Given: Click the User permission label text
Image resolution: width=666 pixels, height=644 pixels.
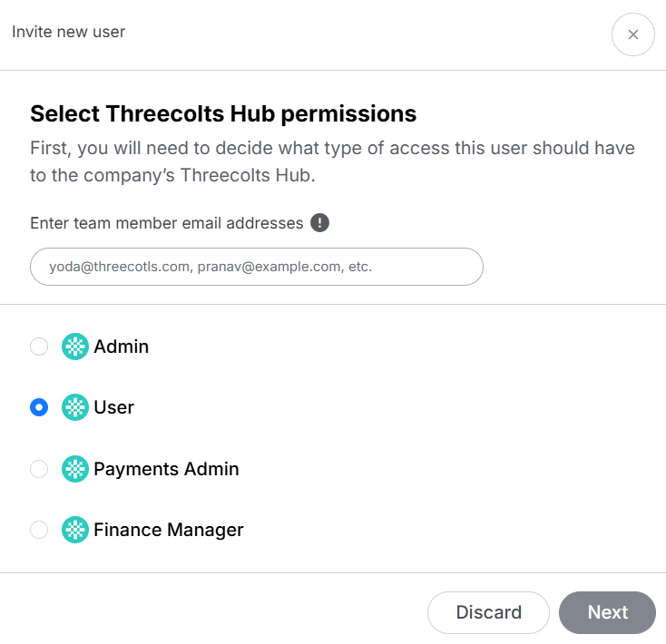Looking at the screenshot, I should [x=113, y=407].
